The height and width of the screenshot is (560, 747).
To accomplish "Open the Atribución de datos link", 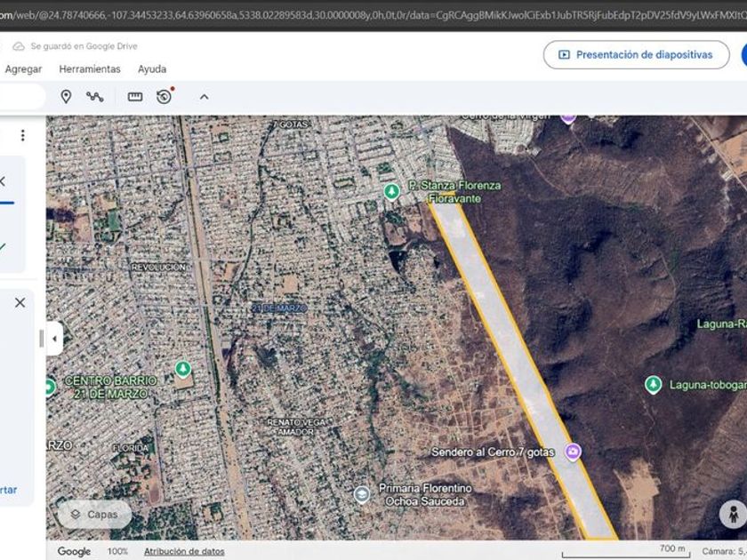I will click(184, 551).
